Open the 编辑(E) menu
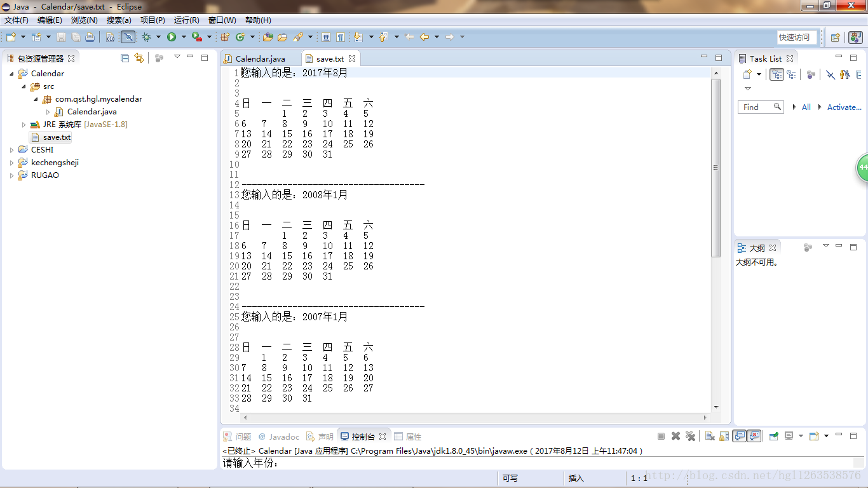The height and width of the screenshot is (488, 868). click(x=50, y=20)
